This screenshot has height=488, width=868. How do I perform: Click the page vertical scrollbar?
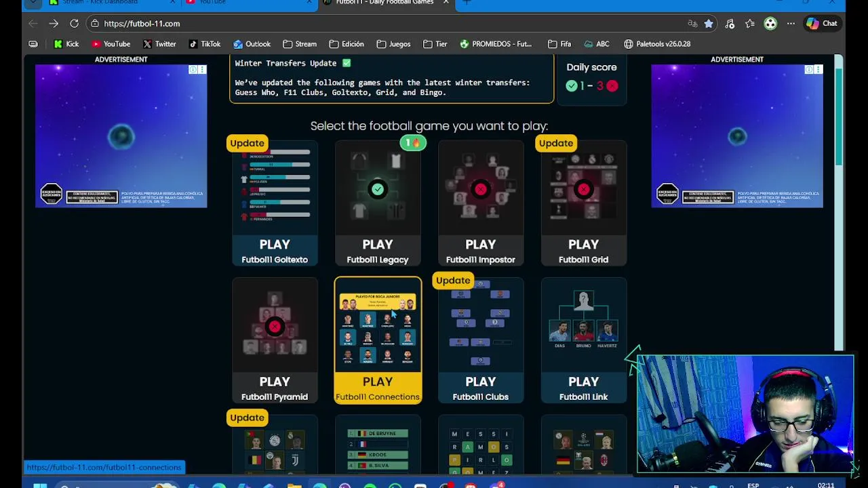pos(839,115)
